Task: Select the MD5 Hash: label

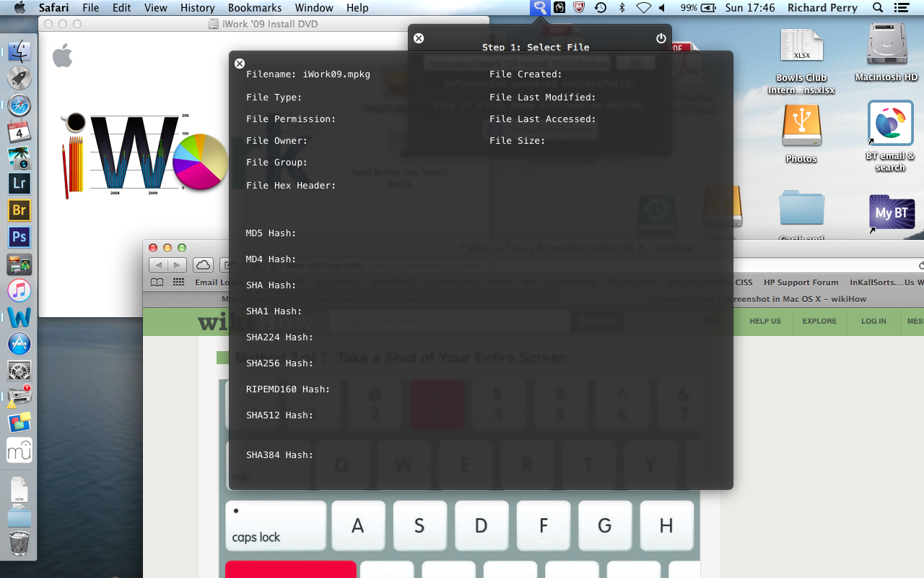Action: pos(271,233)
